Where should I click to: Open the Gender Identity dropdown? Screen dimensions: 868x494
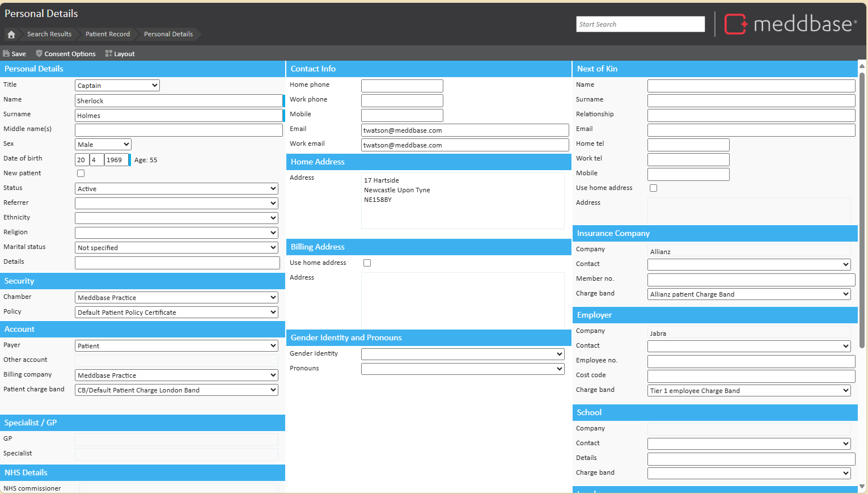pos(463,354)
